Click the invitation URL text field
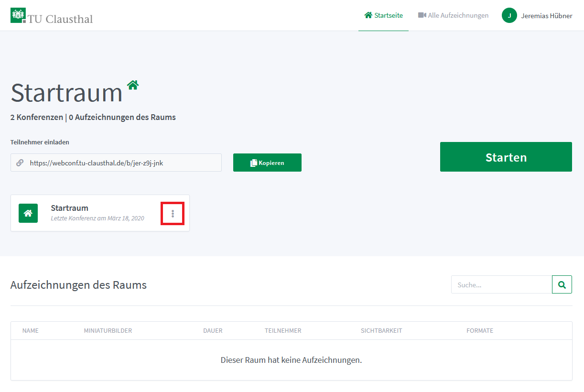This screenshot has height=392, width=584. point(122,163)
